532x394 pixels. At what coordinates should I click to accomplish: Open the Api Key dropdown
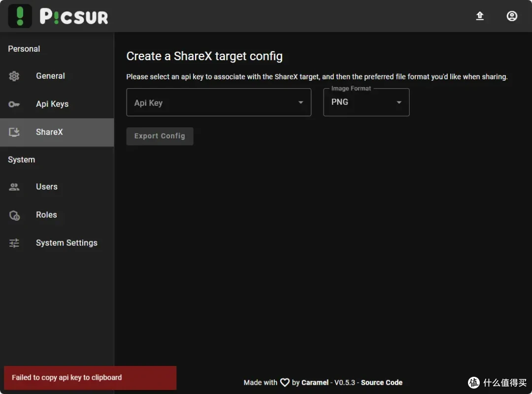point(219,102)
